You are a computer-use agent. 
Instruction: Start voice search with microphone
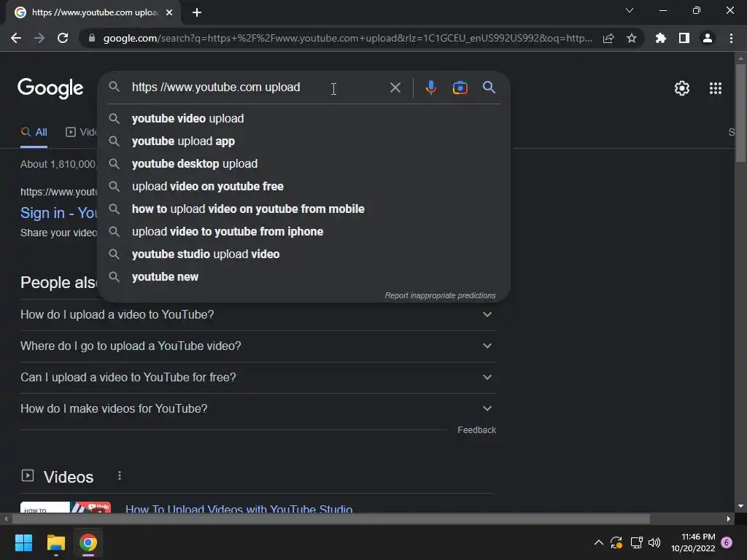point(430,87)
